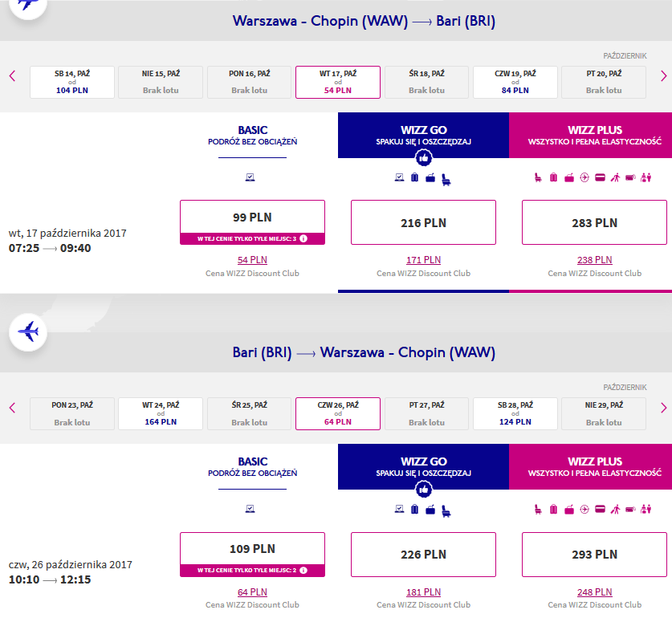Click the return date PT 27 PAŹ with Brak lotu
The width and height of the screenshot is (672, 618).
pyautogui.click(x=426, y=413)
